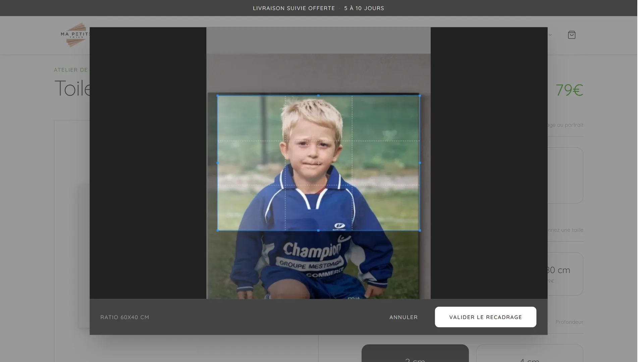This screenshot has height=362, width=644.
Task: Click the 79€ price text
Action: coord(569,90)
